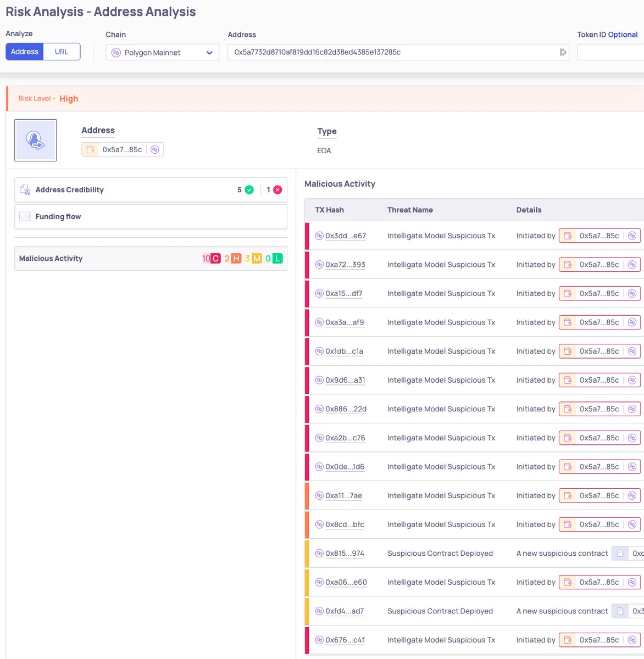Click wallet icon in 0xa72...393 row details
This screenshot has height=659, width=644.
[x=568, y=265]
